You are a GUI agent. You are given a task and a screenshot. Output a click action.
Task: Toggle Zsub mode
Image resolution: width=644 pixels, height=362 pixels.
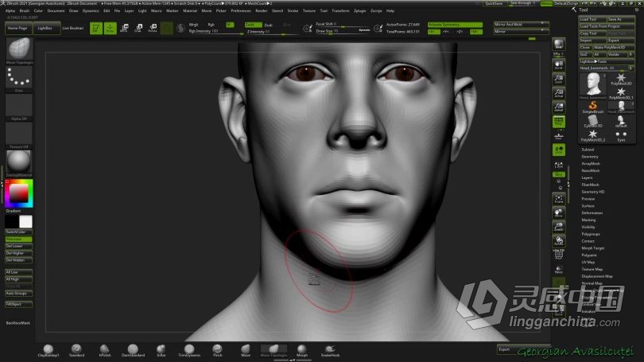[269, 25]
